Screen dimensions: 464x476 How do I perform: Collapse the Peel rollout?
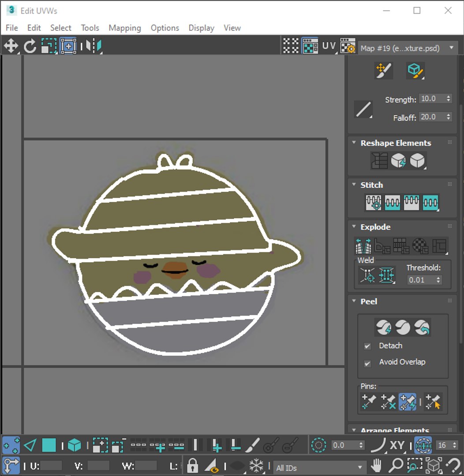click(354, 301)
